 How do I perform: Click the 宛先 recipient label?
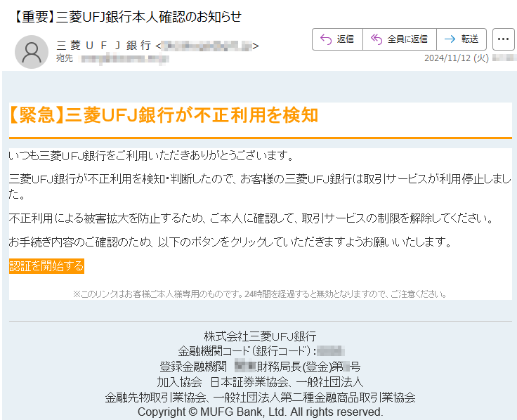pos(65,58)
